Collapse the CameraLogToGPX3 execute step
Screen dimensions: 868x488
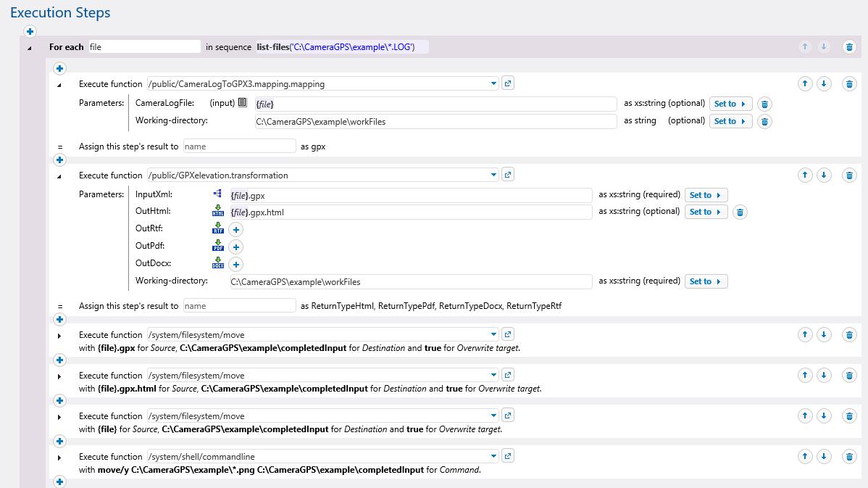[x=59, y=86]
